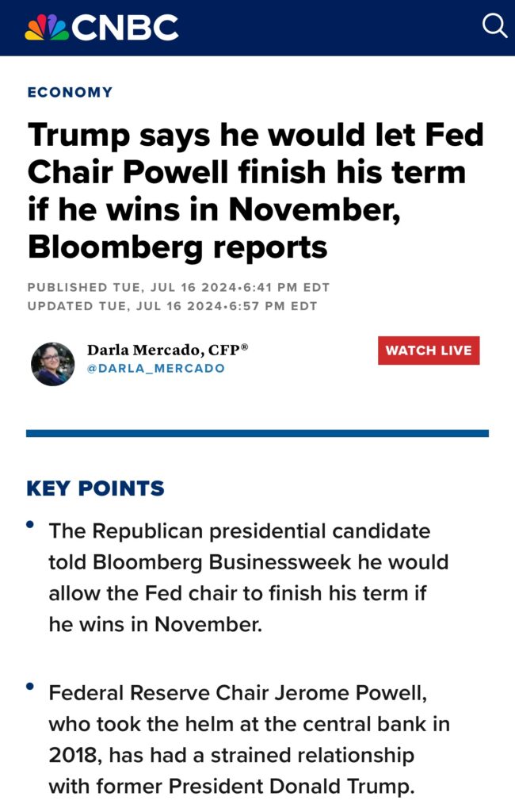Open search with the magnifier icon

(x=494, y=26)
